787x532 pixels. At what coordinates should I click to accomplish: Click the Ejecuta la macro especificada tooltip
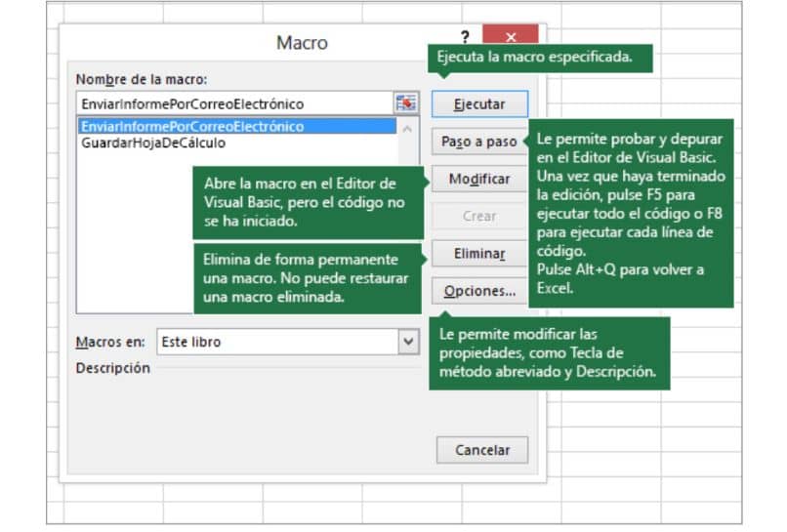[x=540, y=59]
